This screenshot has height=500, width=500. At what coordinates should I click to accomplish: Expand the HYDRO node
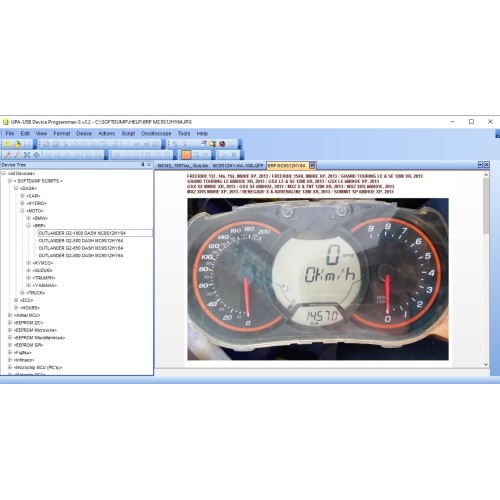tap(22, 203)
